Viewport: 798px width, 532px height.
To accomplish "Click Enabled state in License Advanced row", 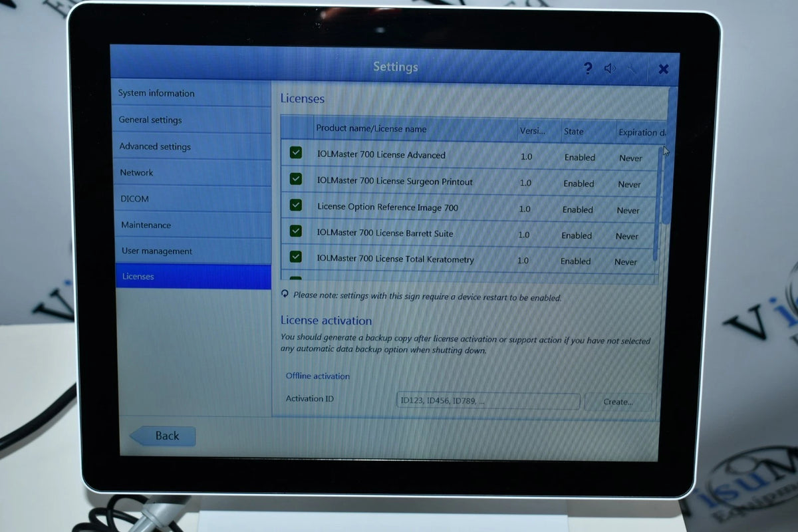I will coord(580,158).
